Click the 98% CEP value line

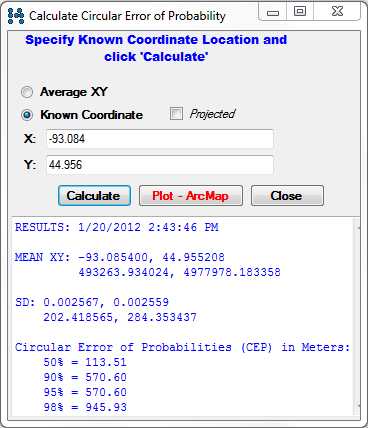[85, 407]
